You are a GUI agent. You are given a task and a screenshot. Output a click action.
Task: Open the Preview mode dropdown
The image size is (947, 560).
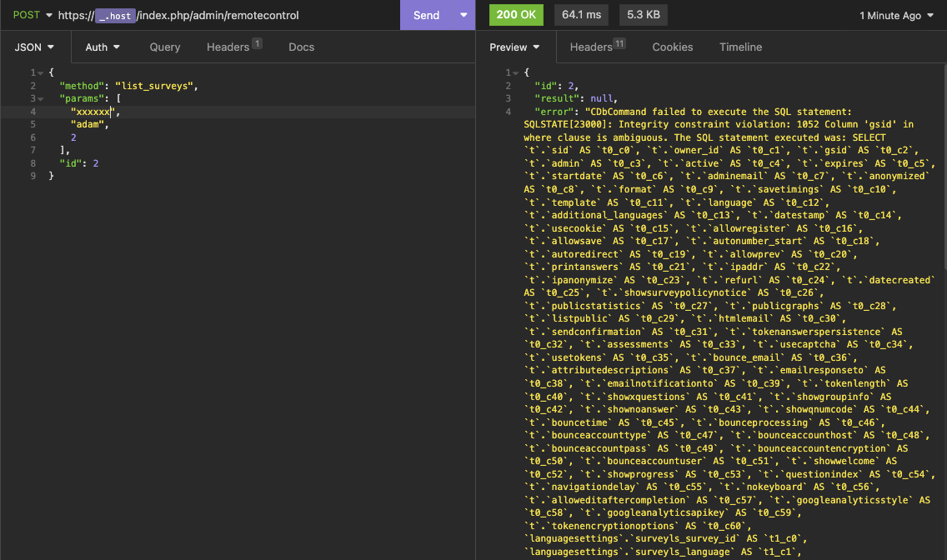coord(514,47)
